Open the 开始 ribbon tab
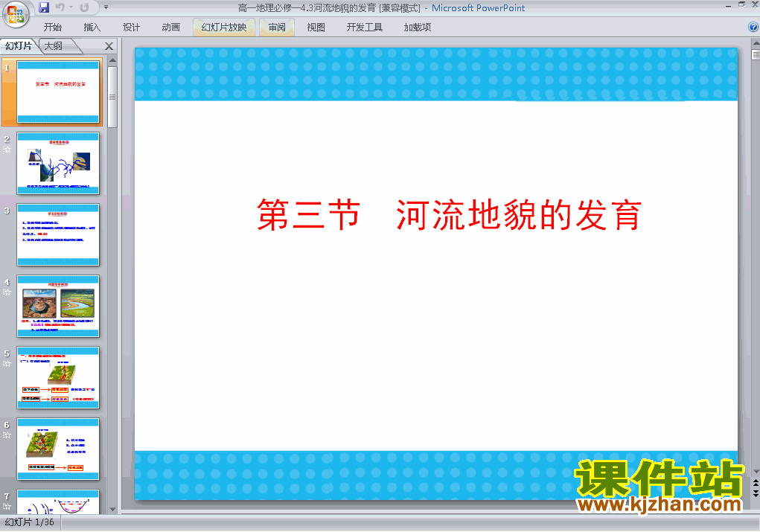 pos(53,27)
